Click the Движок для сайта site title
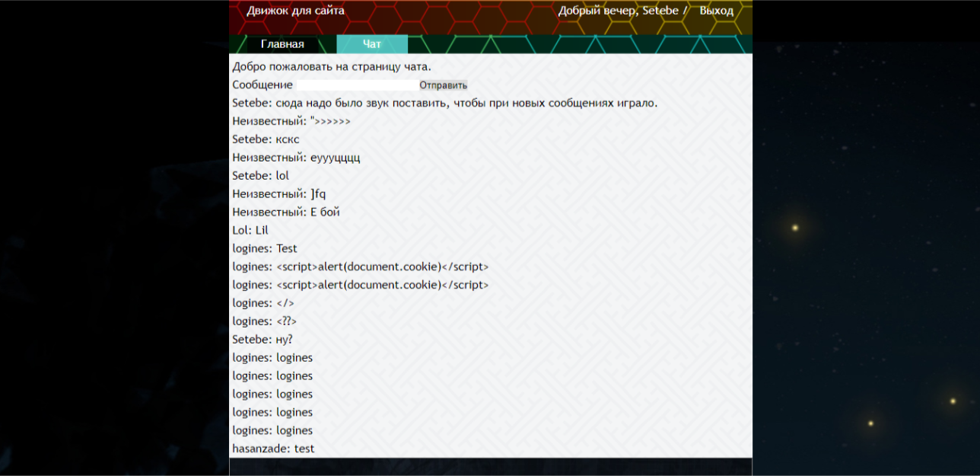Screen dimensions: 980x476 click(x=295, y=11)
